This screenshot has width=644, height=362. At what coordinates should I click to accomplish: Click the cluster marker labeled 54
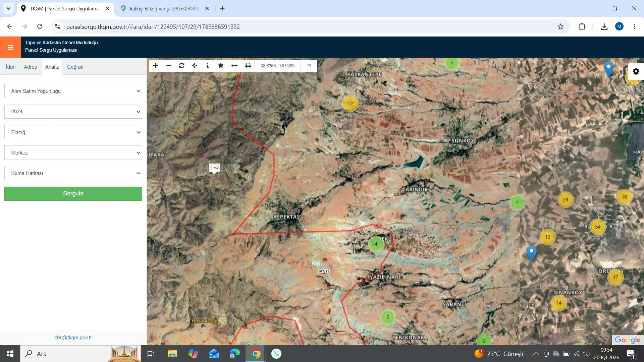(598, 227)
